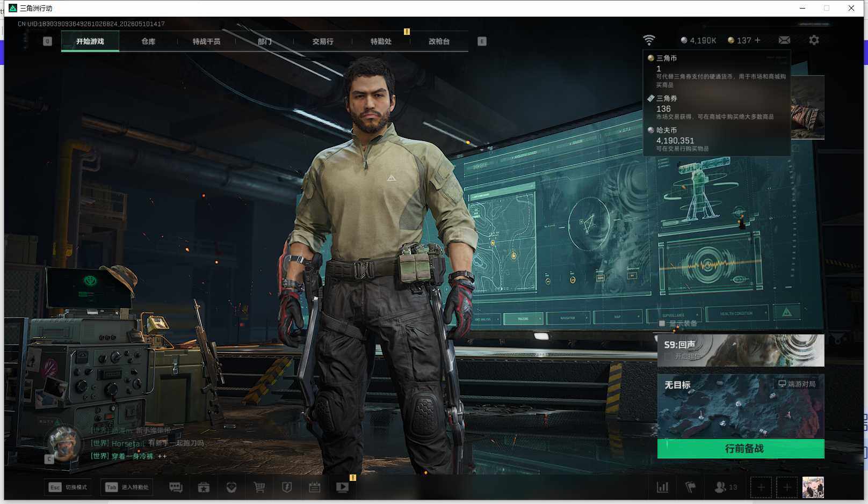Click the plus to add 三角币
This screenshot has width=868, height=504.
(x=757, y=40)
